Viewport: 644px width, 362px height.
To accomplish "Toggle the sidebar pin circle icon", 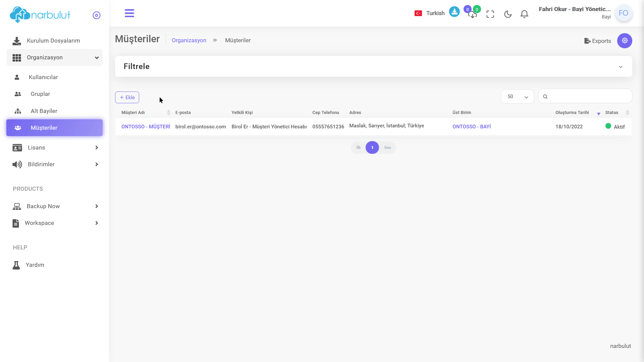I will pos(97,15).
